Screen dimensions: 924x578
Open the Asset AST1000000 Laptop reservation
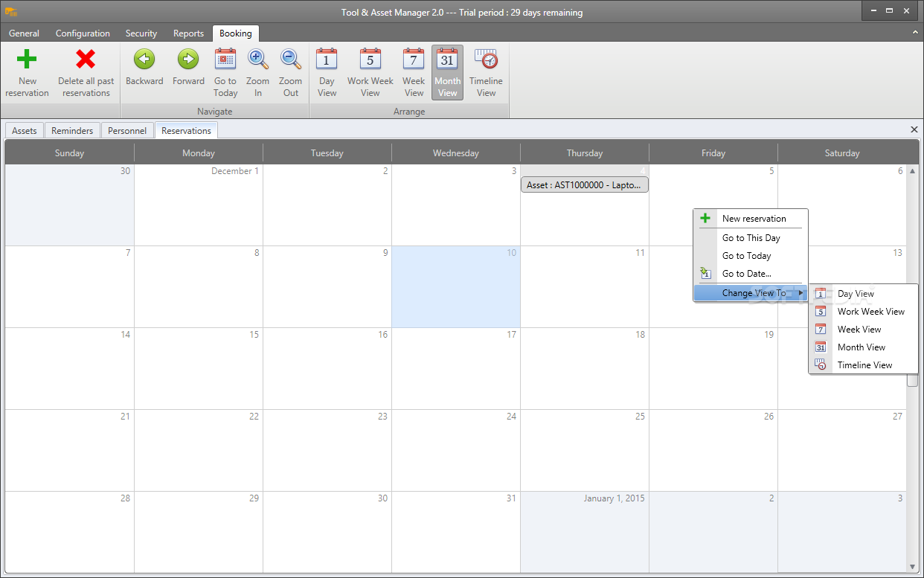tap(584, 185)
